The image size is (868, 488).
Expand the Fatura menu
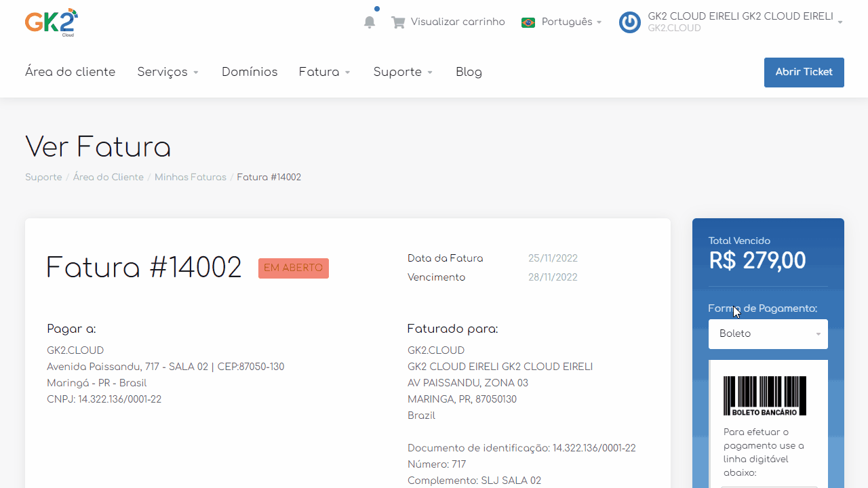pyautogui.click(x=325, y=72)
